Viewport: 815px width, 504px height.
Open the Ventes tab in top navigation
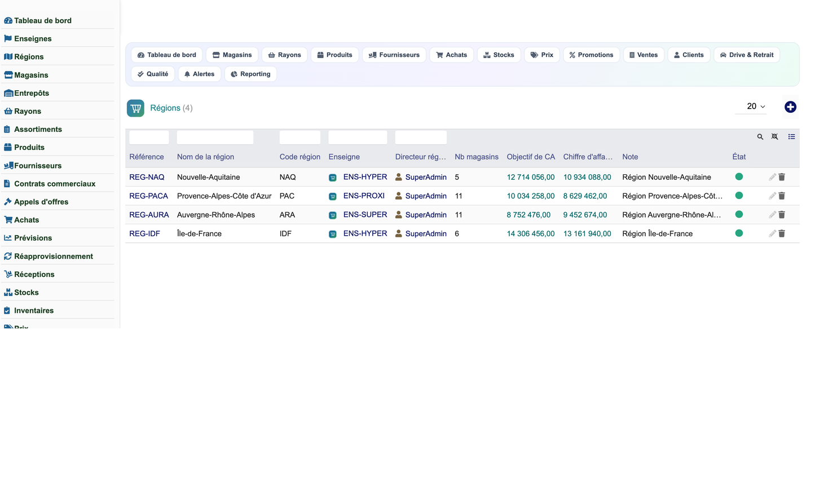pos(644,55)
